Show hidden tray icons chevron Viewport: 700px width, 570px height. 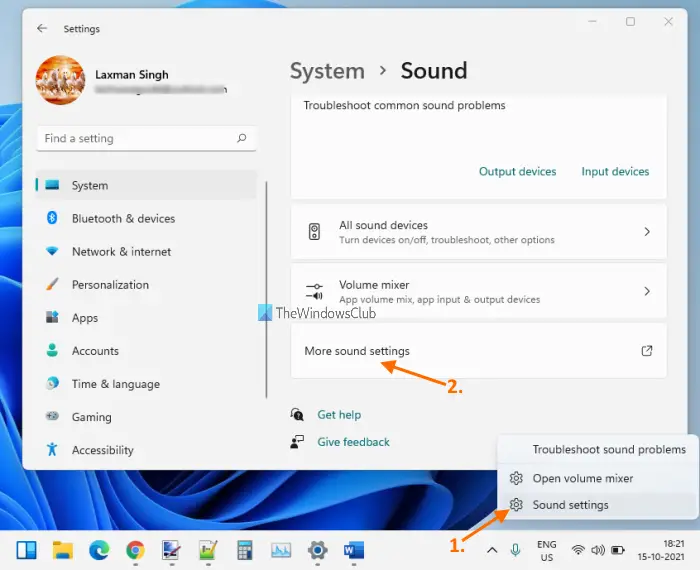point(491,549)
